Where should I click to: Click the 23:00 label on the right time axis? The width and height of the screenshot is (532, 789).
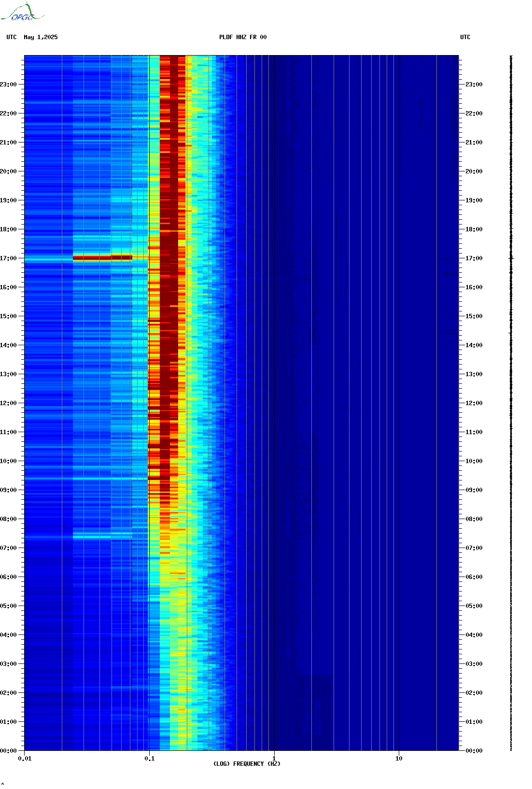474,85
